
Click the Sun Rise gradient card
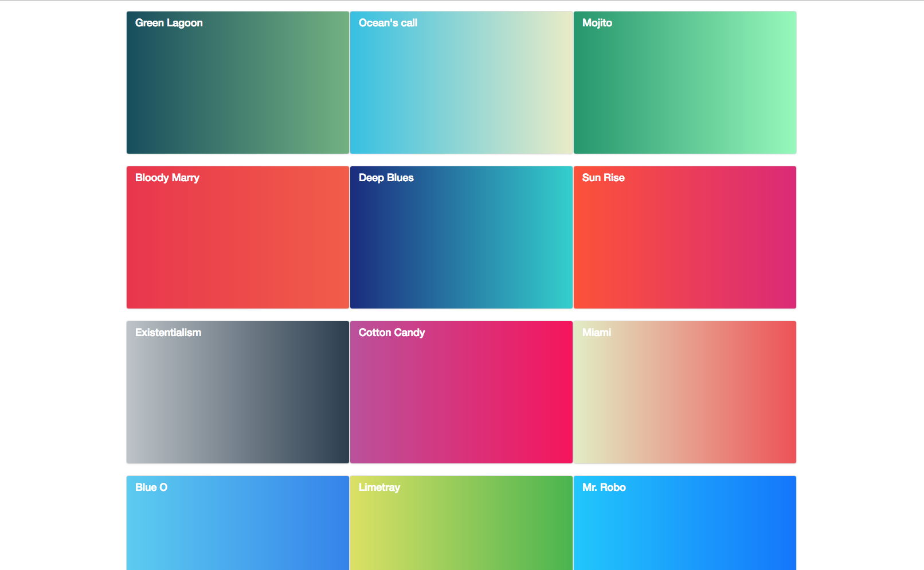point(685,237)
